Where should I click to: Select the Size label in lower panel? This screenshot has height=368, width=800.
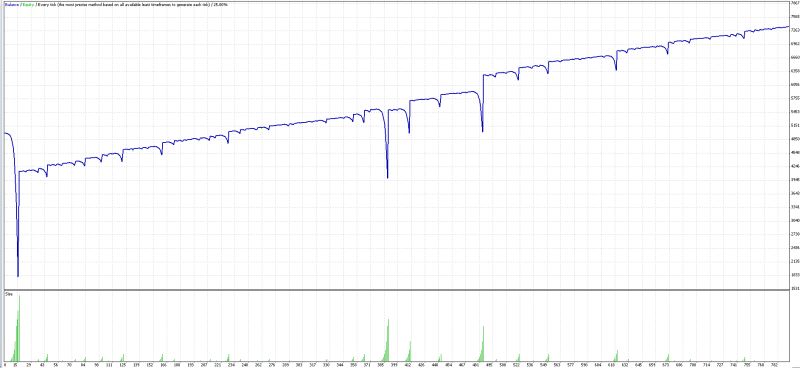click(8, 294)
